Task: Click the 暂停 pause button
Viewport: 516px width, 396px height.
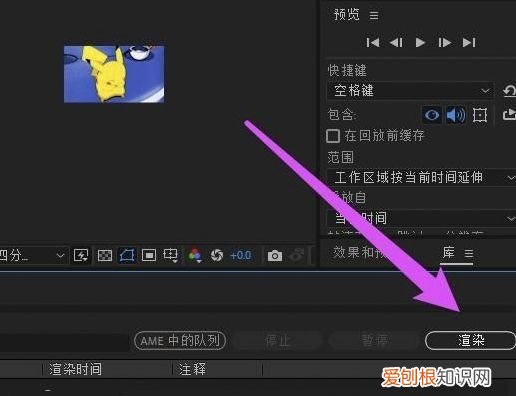Action: click(x=374, y=341)
